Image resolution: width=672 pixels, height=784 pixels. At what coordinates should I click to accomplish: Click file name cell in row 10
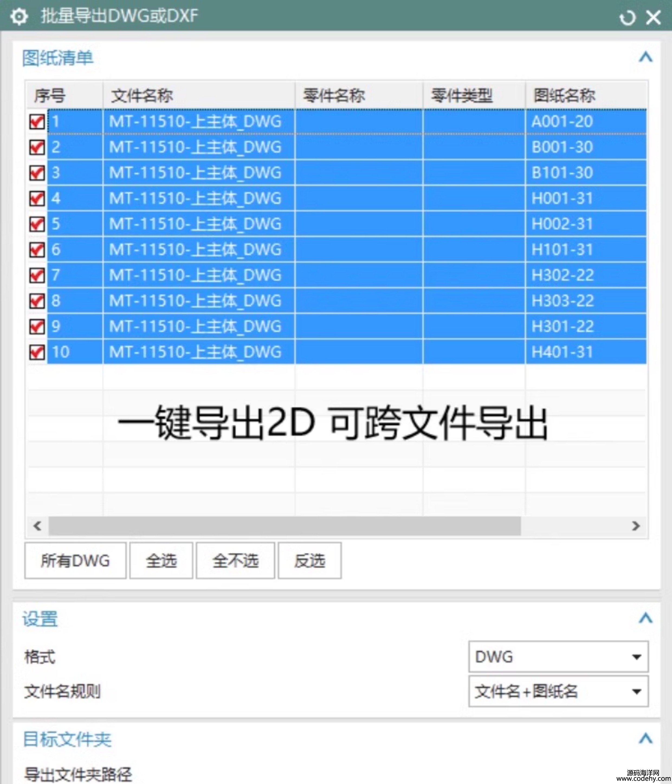point(199,352)
